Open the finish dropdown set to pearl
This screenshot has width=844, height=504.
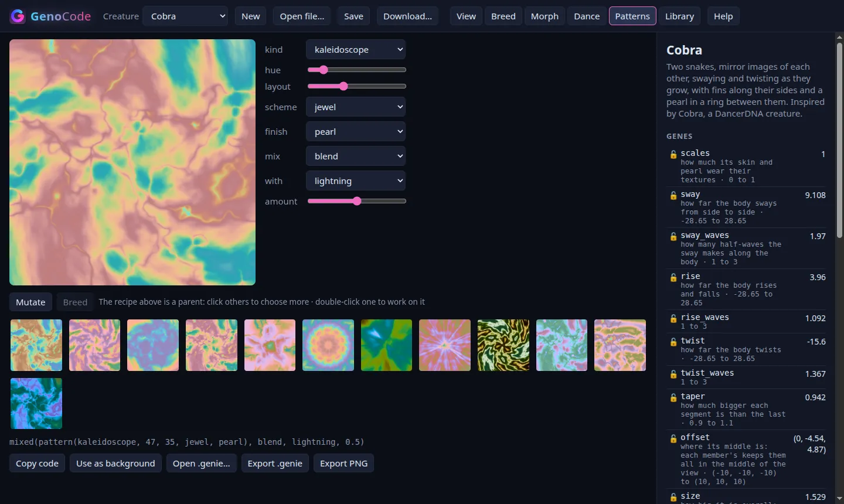click(x=356, y=132)
